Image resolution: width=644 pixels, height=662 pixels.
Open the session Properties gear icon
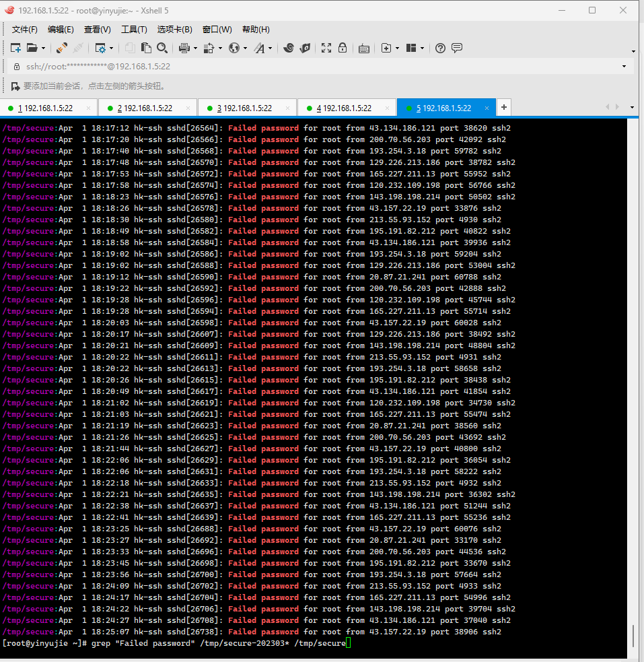[100, 48]
